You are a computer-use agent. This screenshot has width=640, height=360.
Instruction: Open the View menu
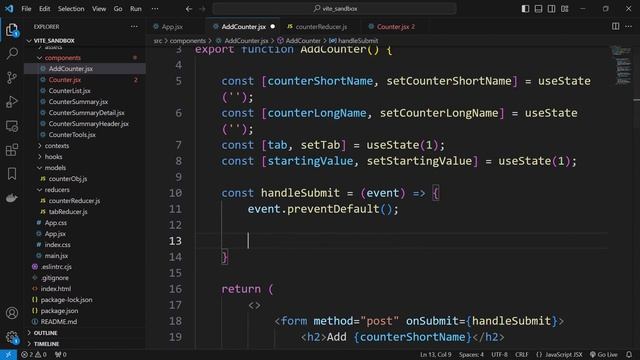pyautogui.click(x=99, y=9)
